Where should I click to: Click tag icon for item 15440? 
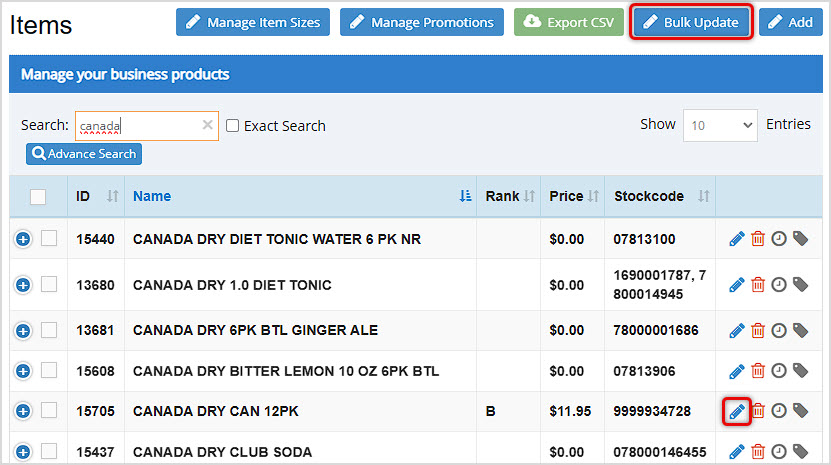click(x=800, y=239)
